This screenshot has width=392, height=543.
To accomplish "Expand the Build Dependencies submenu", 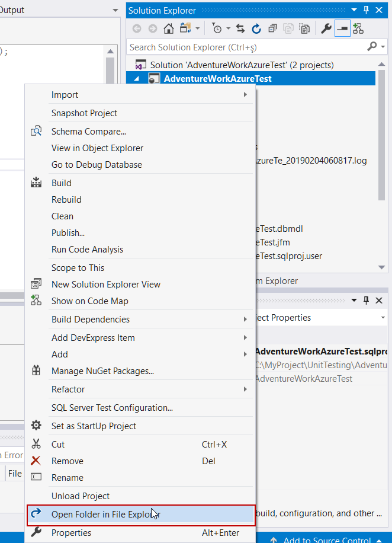I will point(245,320).
